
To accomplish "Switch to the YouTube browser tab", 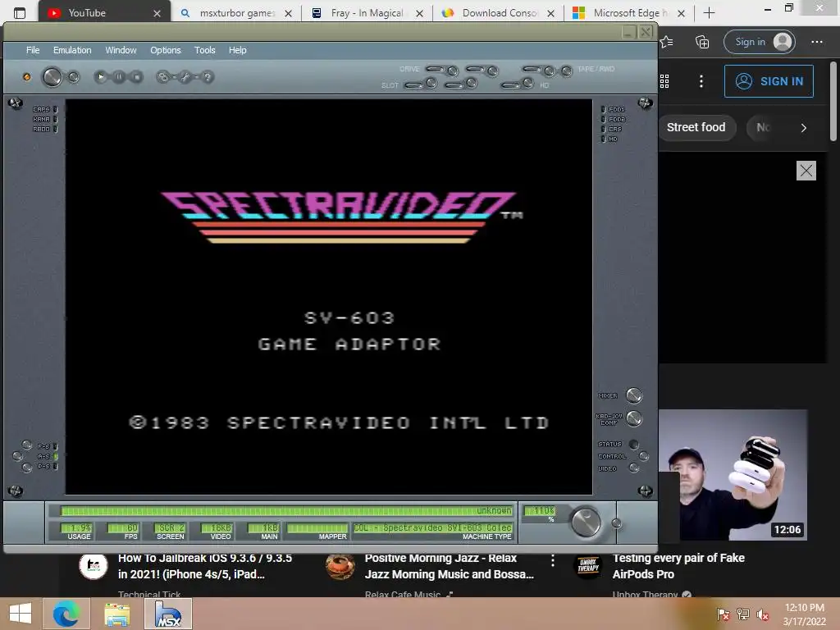I will tap(104, 13).
